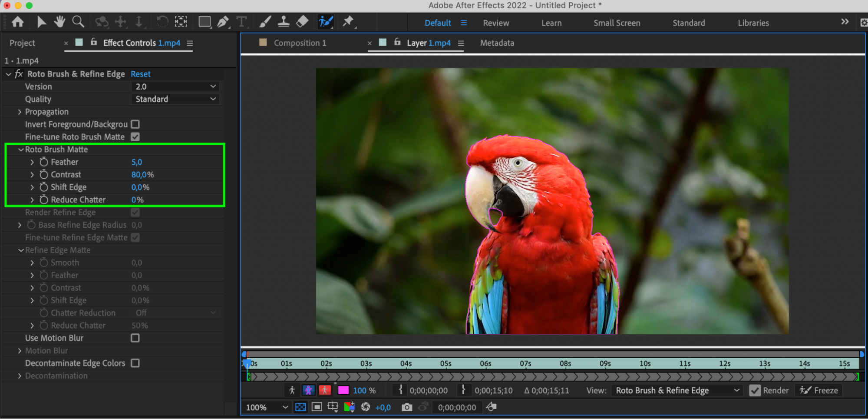Screen dimensions: 868x419
Task: Expand the Propagation settings group
Action: coord(20,112)
